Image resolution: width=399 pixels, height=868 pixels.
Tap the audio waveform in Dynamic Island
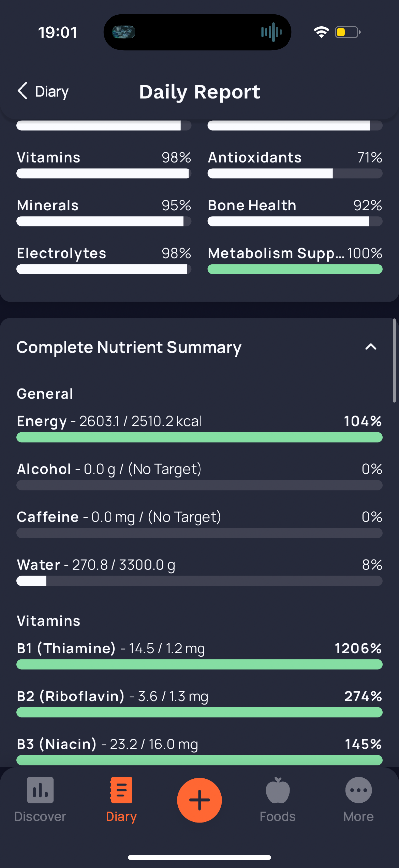271,32
